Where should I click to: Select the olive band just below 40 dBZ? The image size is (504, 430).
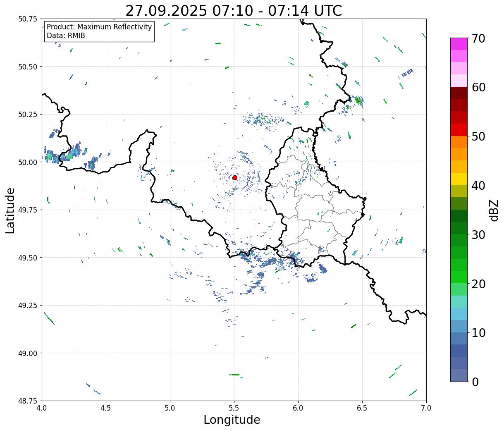tap(459, 191)
